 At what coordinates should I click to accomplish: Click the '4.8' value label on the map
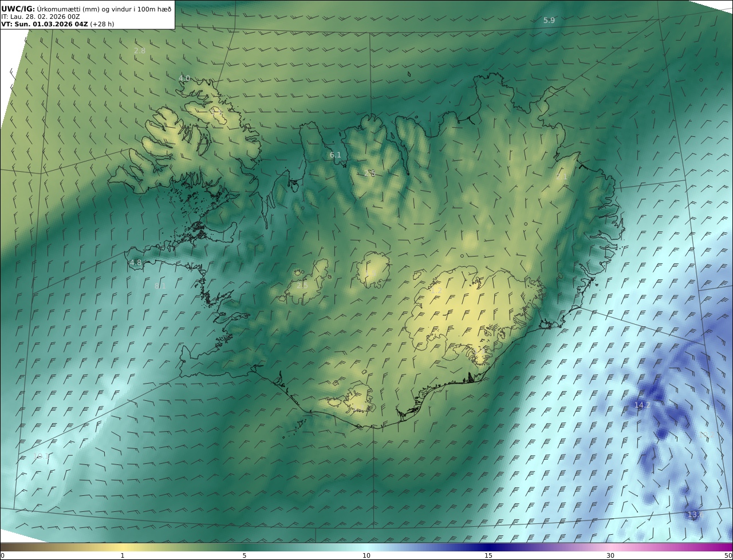click(136, 263)
